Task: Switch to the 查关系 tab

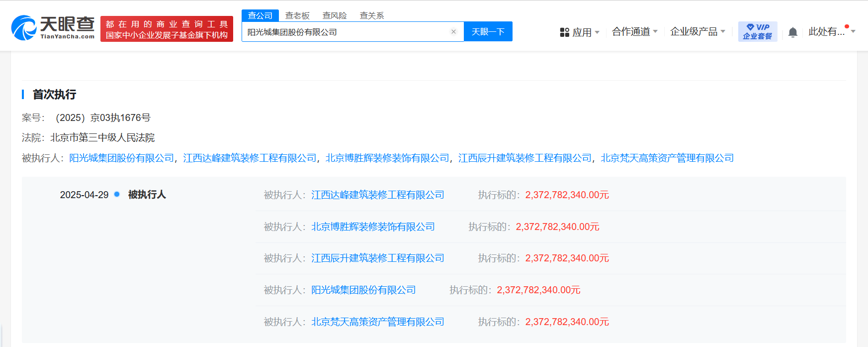Action: tap(372, 15)
